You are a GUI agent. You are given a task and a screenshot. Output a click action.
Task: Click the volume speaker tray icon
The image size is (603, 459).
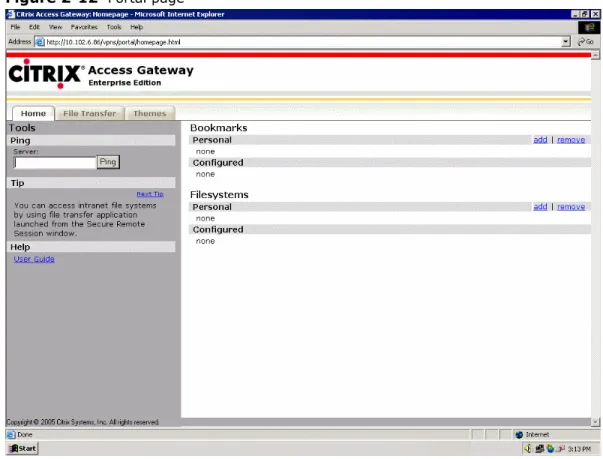tap(528, 449)
